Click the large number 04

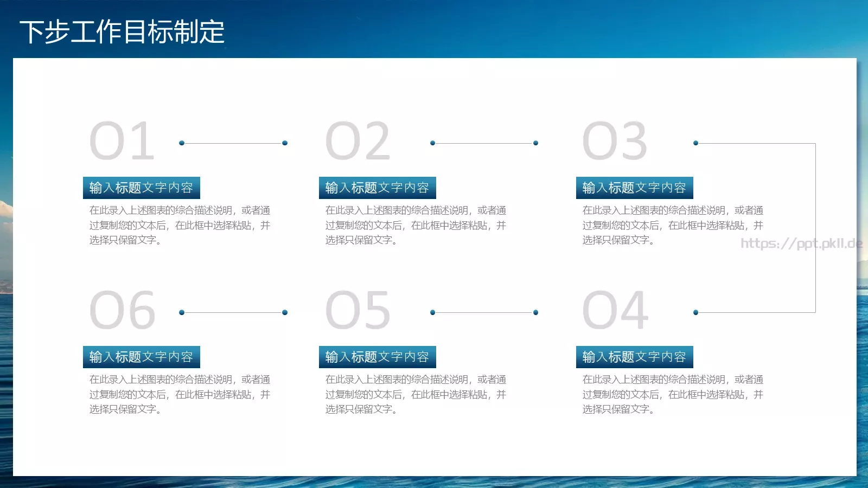click(x=615, y=310)
